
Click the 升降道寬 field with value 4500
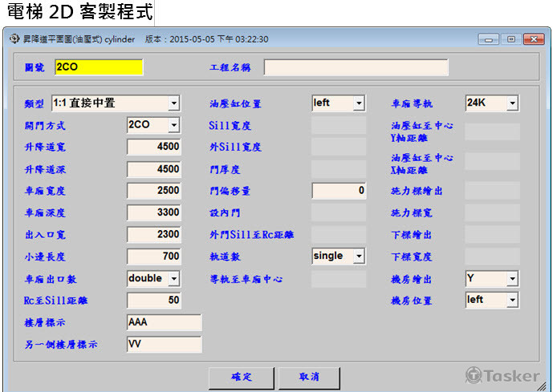pyautogui.click(x=154, y=147)
